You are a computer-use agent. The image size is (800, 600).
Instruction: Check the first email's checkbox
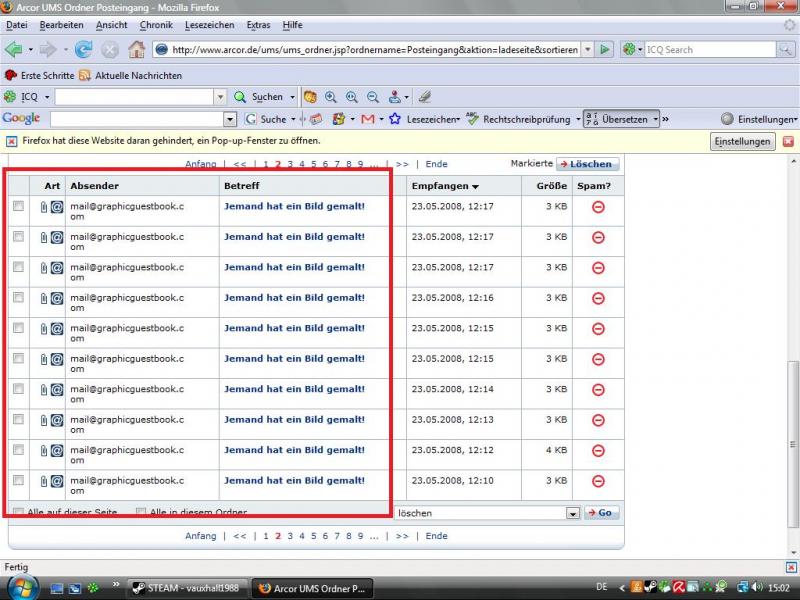(18, 207)
